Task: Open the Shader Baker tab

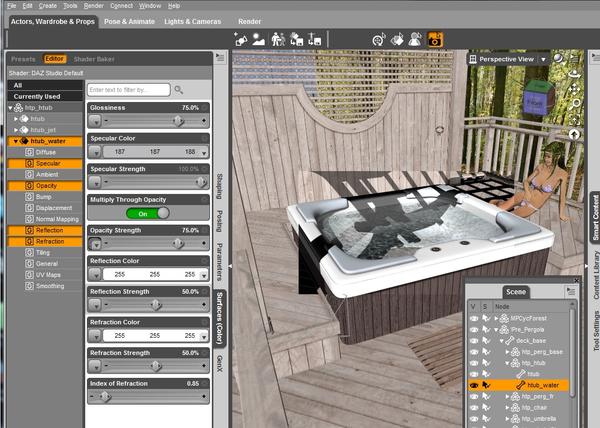Action: pos(94,59)
